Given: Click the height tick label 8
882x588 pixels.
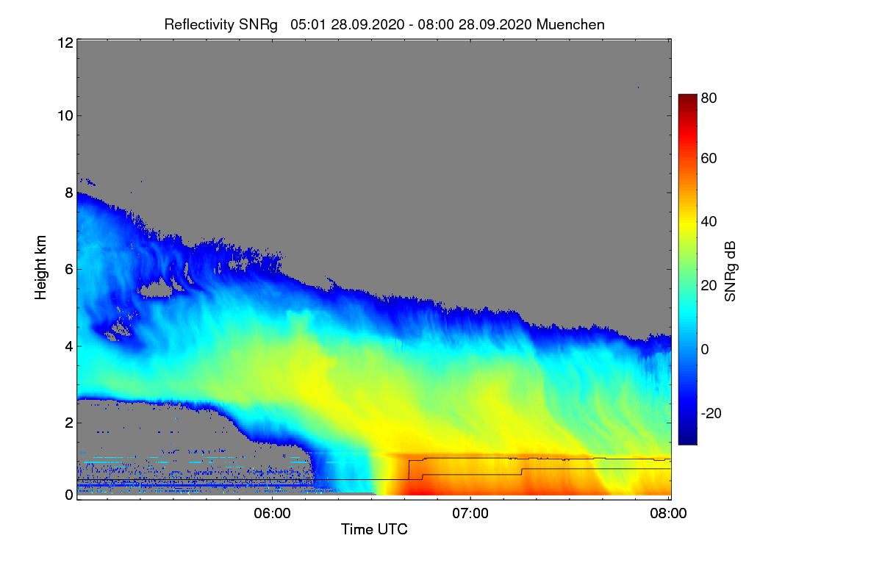Looking at the screenshot, I should point(68,193).
